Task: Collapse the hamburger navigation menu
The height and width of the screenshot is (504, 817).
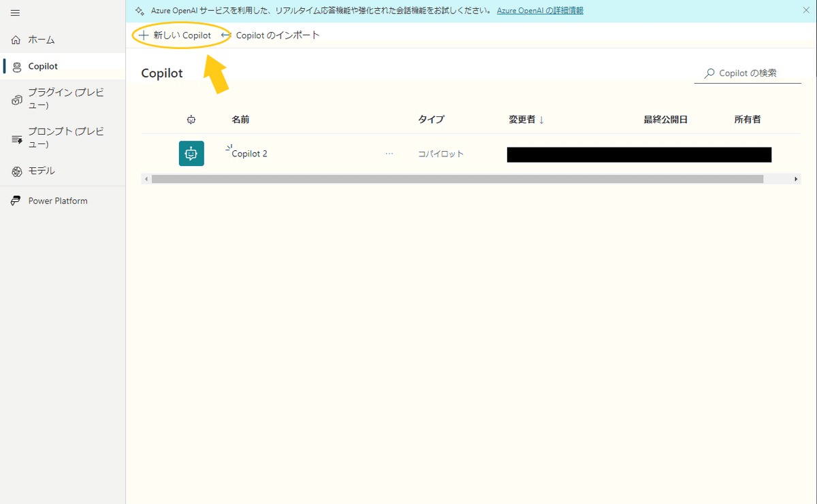Action: (x=15, y=13)
